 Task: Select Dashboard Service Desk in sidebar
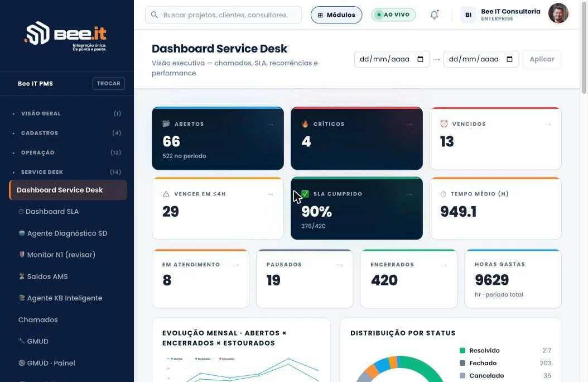point(68,190)
